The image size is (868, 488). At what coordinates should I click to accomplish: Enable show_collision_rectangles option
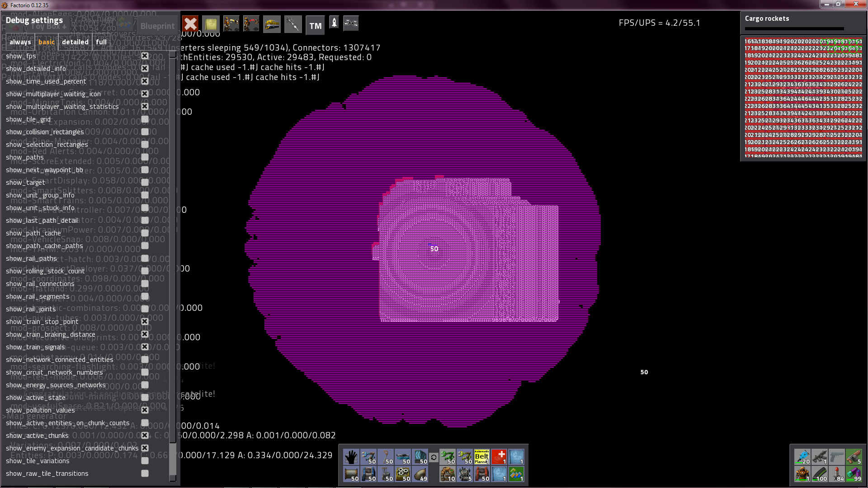[145, 131]
